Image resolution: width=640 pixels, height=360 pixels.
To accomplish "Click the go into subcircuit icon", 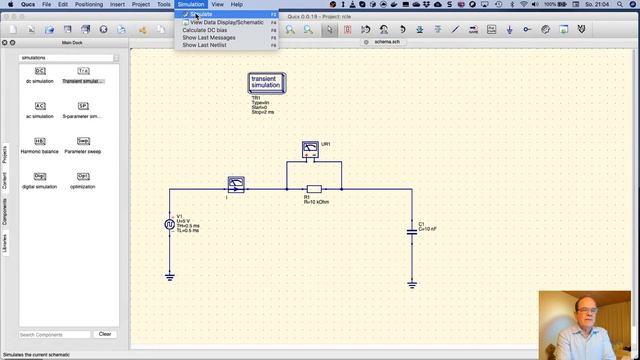I will [420, 29].
